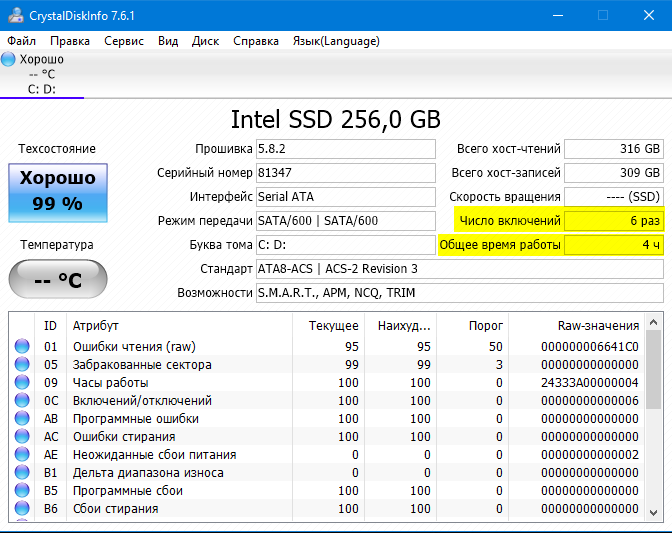Click the scroll up arrow of attribute list
Viewport: 672px width, 533px height.
pyautogui.click(x=654, y=322)
